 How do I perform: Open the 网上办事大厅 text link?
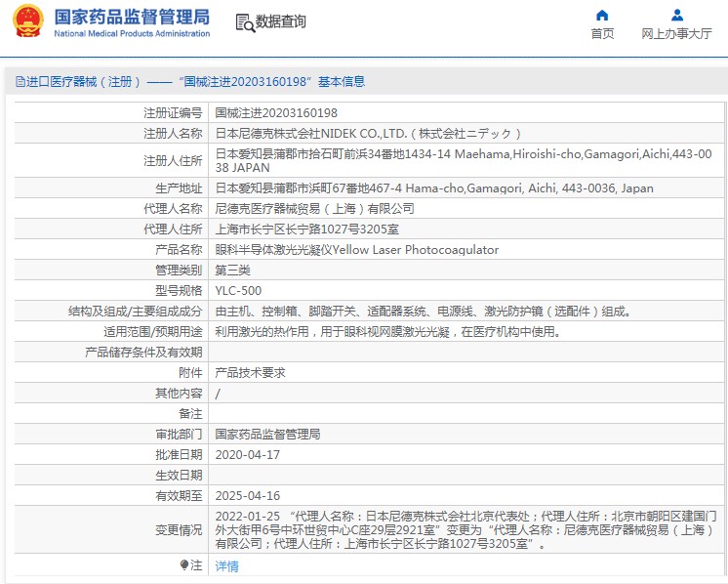676,34
